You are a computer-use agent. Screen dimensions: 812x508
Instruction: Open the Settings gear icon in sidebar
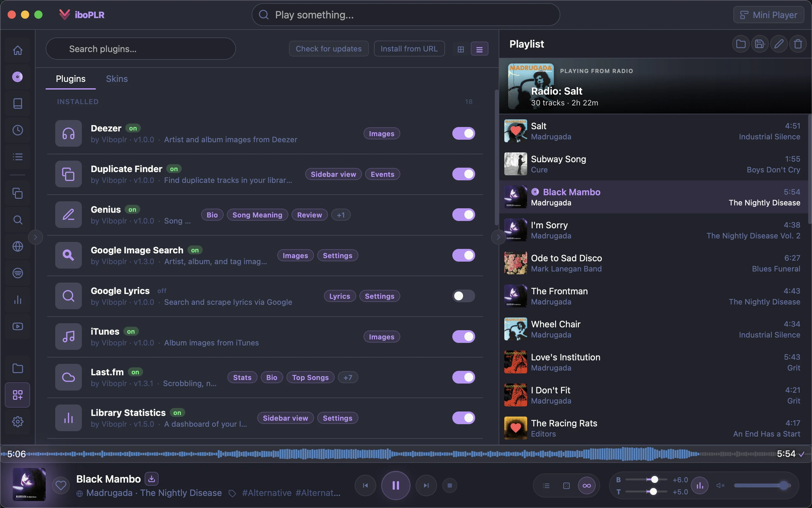point(17,421)
